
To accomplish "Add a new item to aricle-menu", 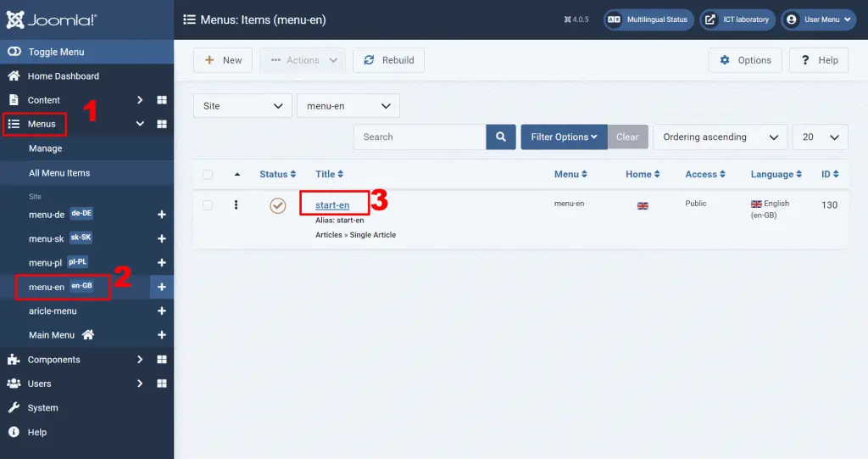I will click(x=162, y=311).
